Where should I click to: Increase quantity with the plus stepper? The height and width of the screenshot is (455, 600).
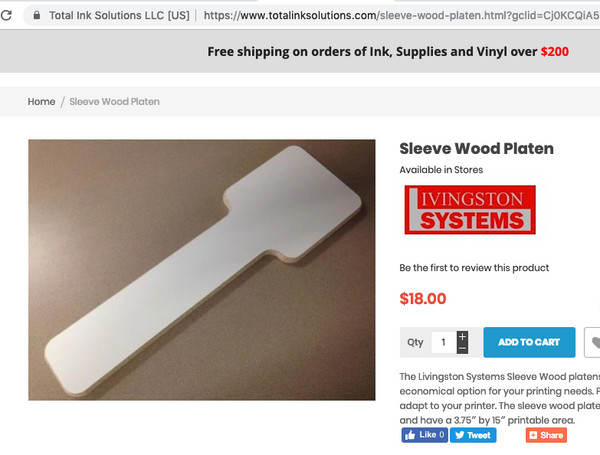tap(462, 337)
